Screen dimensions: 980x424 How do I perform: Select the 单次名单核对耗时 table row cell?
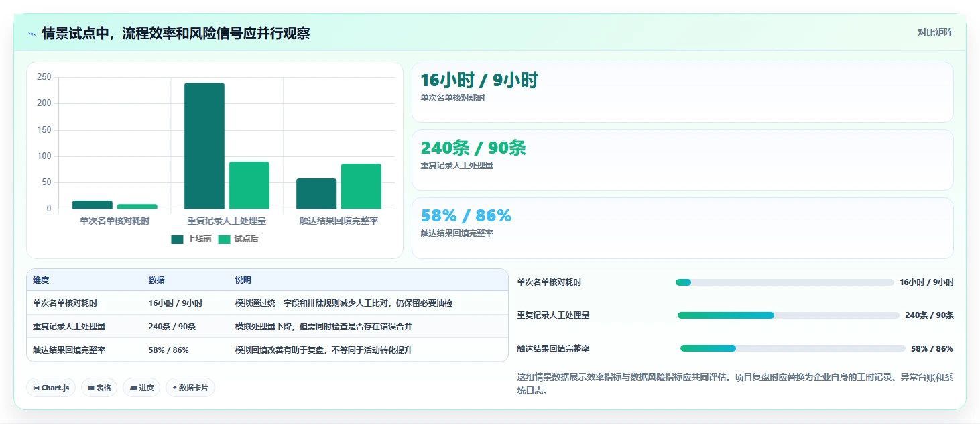coord(84,303)
